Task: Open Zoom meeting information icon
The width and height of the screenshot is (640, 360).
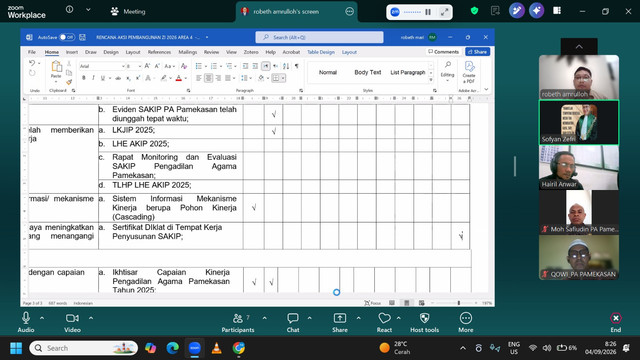Action: click(x=69, y=9)
